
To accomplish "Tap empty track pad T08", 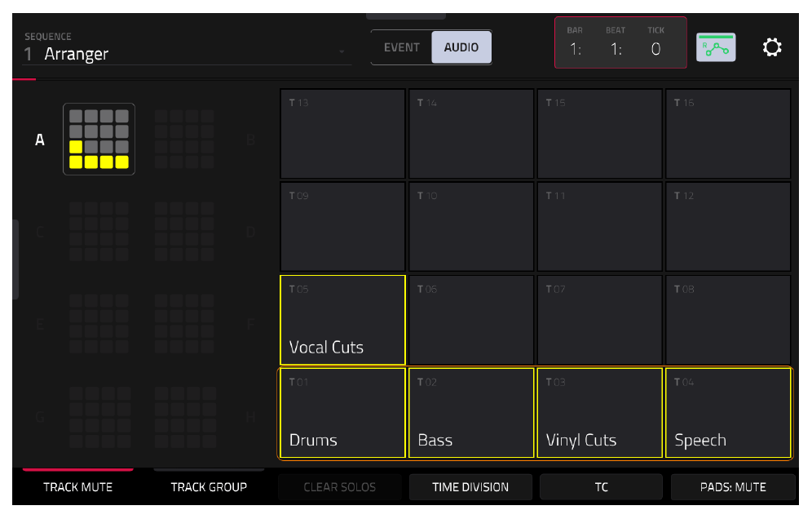I will [x=728, y=320].
